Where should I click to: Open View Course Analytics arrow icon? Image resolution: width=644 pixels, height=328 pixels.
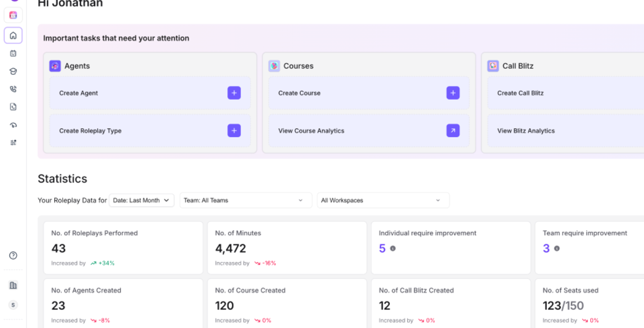click(x=453, y=131)
